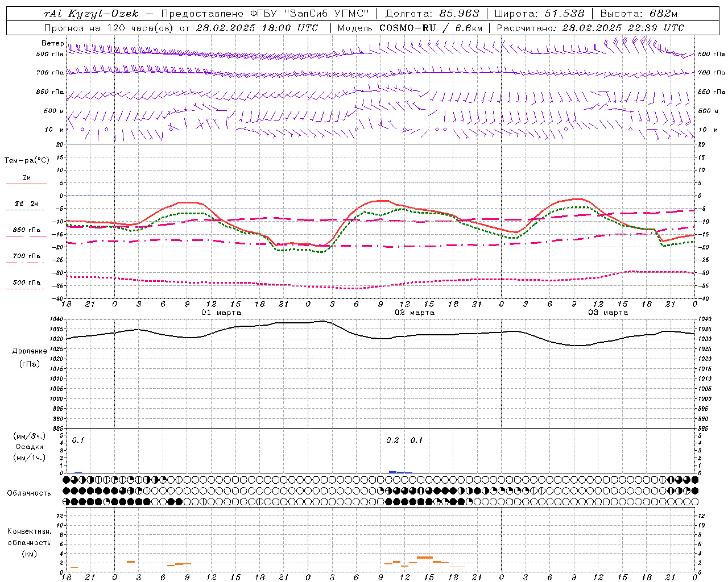Click the 0.2 precipitation value
Image resolution: width=728 pixels, height=582 pixels.
[x=392, y=440]
